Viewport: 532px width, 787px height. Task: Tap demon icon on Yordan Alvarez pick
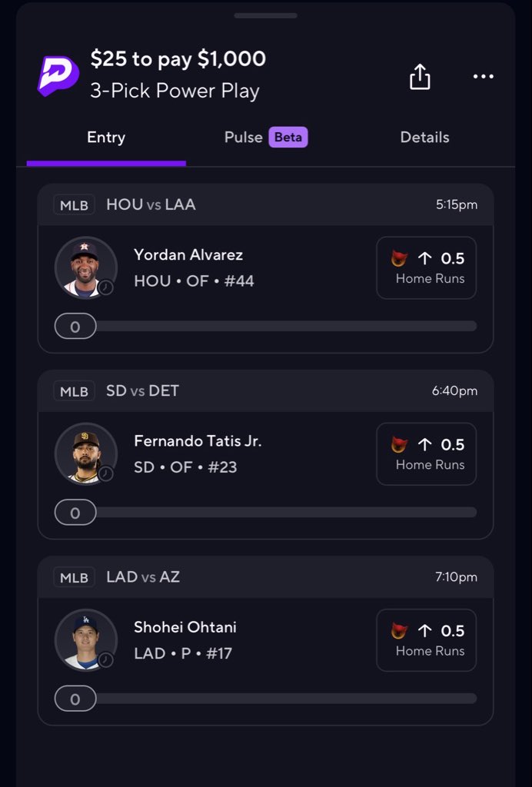point(399,258)
